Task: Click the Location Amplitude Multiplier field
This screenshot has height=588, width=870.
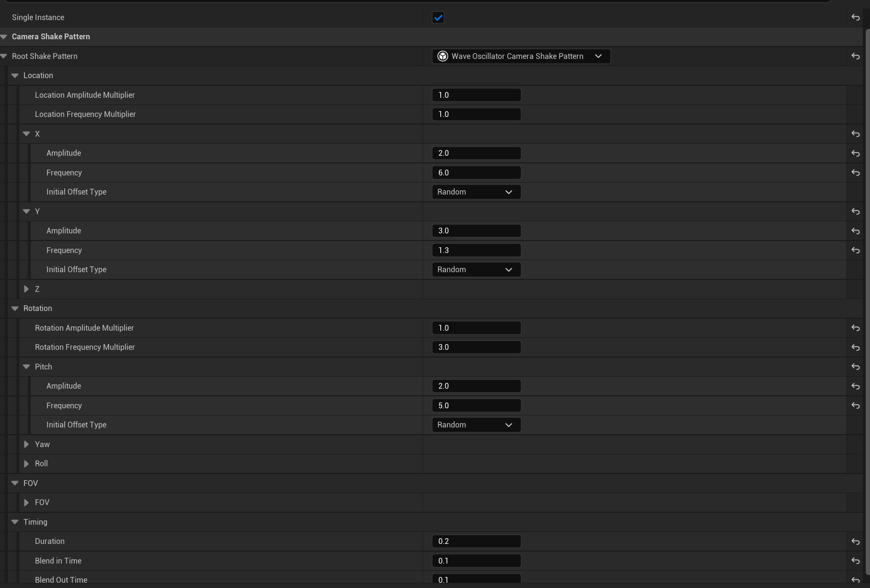Action: tap(476, 95)
